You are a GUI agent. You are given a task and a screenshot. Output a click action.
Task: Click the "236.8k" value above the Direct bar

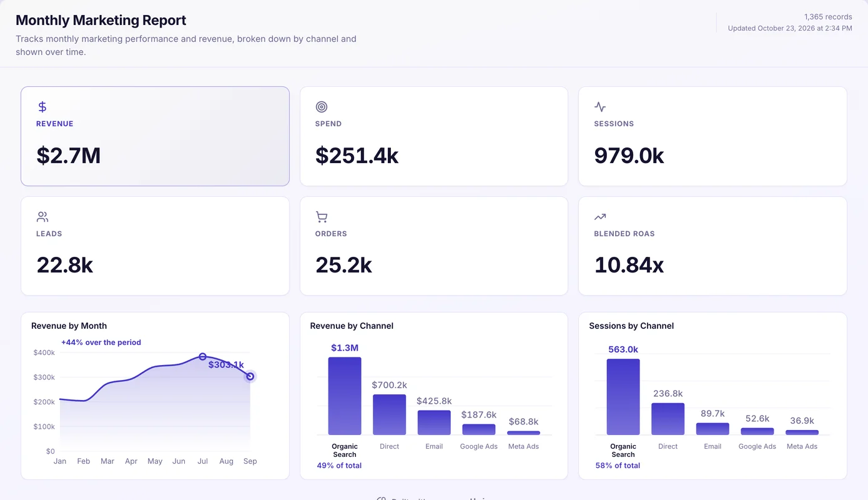(x=668, y=394)
